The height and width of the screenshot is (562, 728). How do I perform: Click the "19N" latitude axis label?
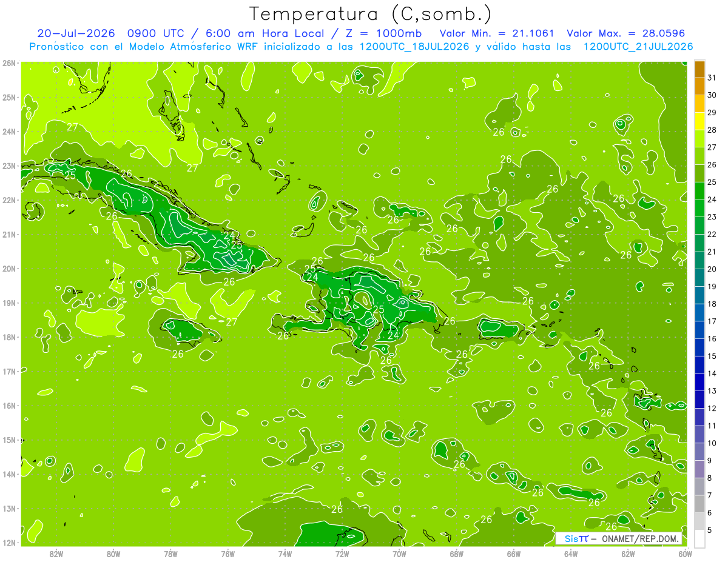10,303
